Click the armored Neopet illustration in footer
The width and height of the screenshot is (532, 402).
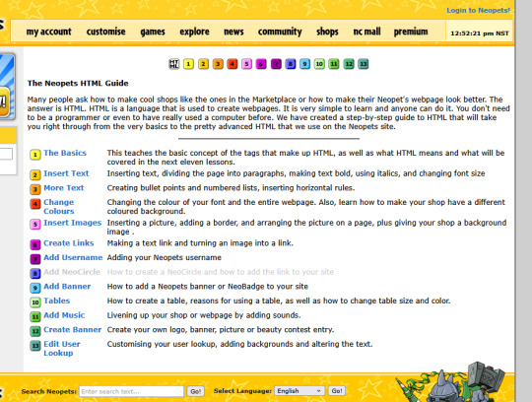[451, 382]
